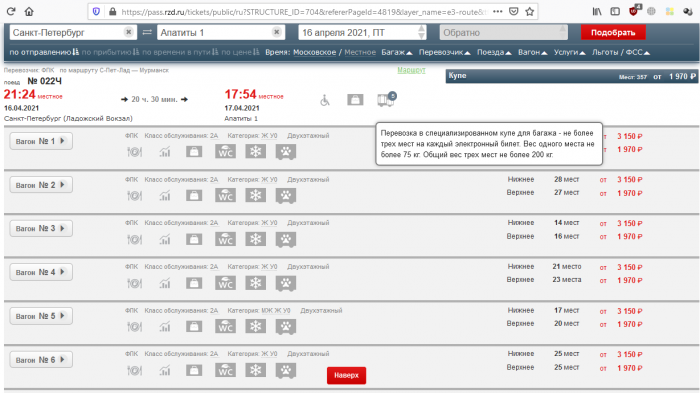This screenshot has width=700, height=393.
Task: Expand Вагон № 2 details
Action: pyautogui.click(x=41, y=185)
